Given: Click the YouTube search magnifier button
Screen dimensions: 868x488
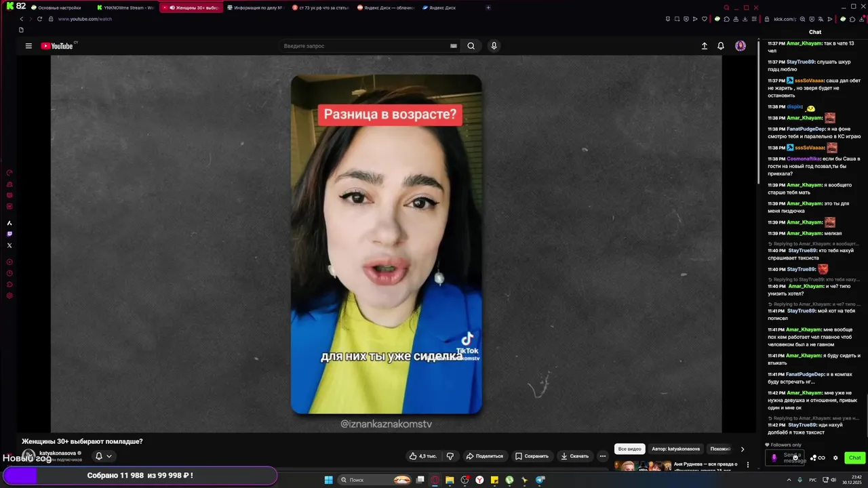Looking at the screenshot, I should click(x=471, y=46).
